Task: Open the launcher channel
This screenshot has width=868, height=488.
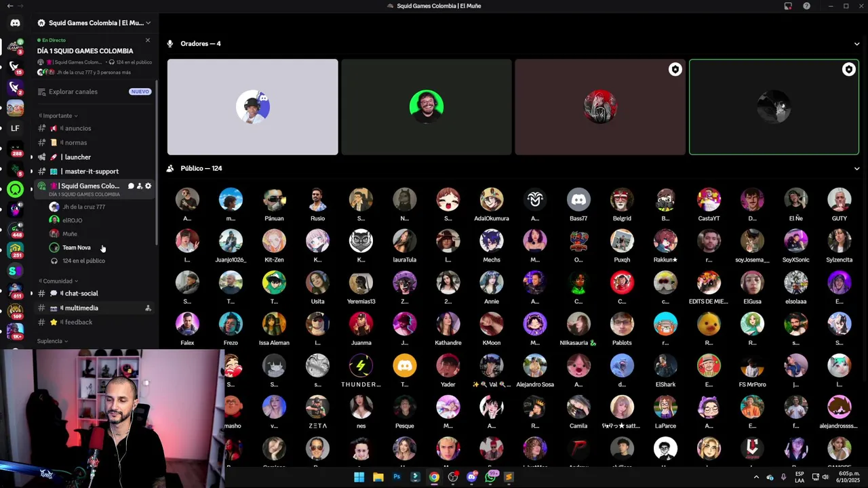Action: pyautogui.click(x=94, y=157)
